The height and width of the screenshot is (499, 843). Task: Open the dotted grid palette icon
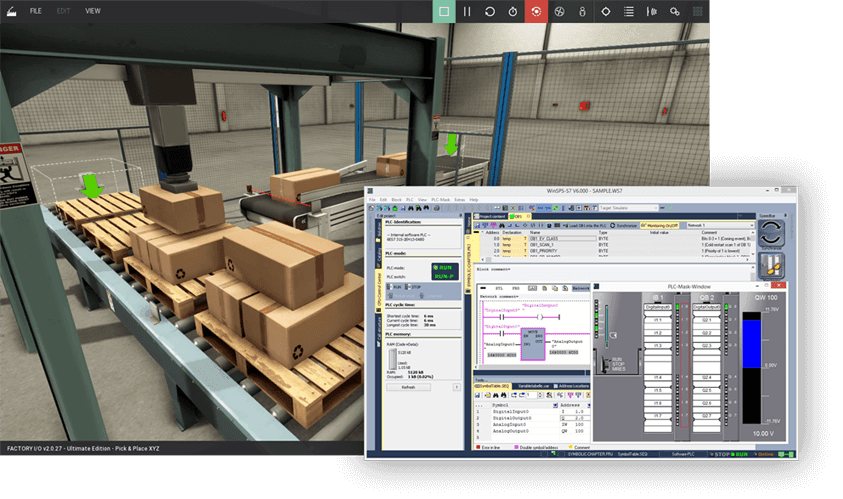click(698, 11)
